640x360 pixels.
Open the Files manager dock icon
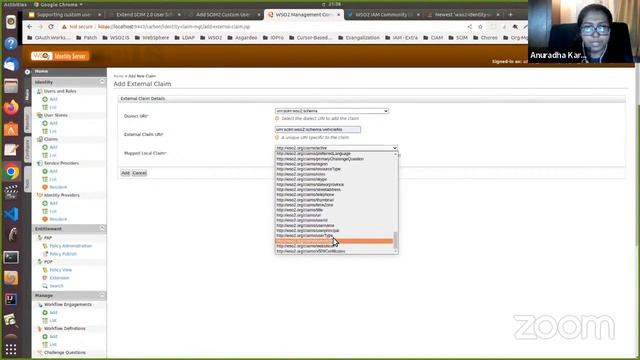click(11, 86)
